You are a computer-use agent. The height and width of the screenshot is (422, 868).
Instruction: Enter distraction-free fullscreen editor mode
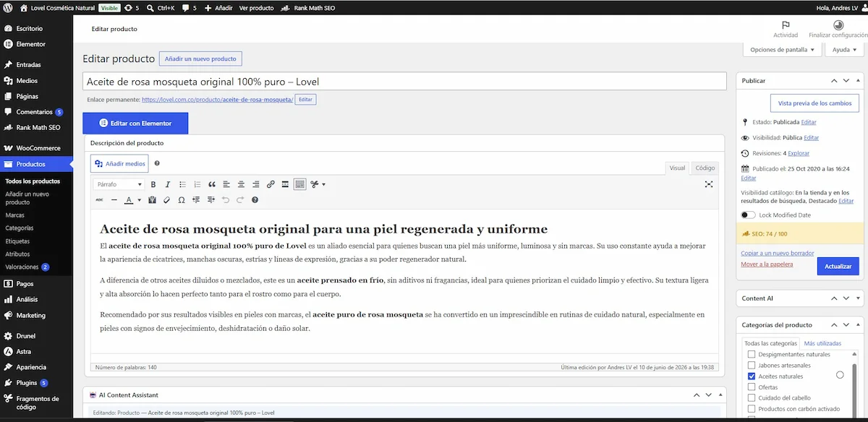(709, 184)
